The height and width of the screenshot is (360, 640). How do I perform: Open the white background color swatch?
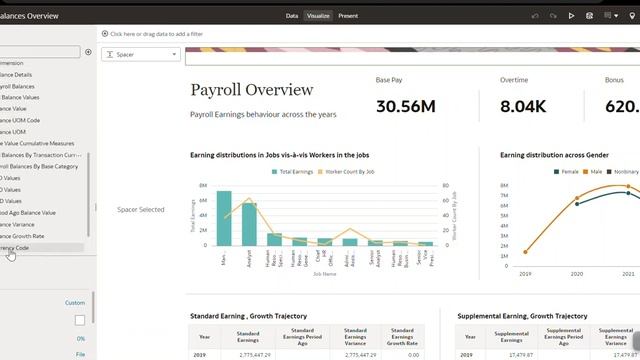click(80, 320)
